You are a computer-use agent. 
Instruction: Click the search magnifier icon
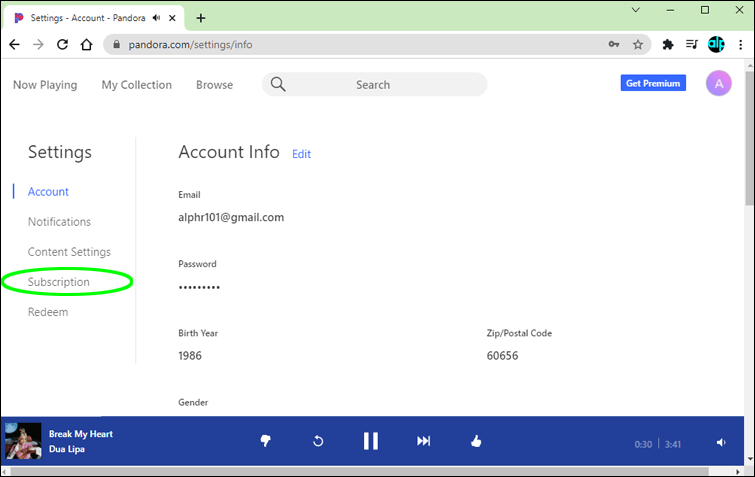[278, 84]
